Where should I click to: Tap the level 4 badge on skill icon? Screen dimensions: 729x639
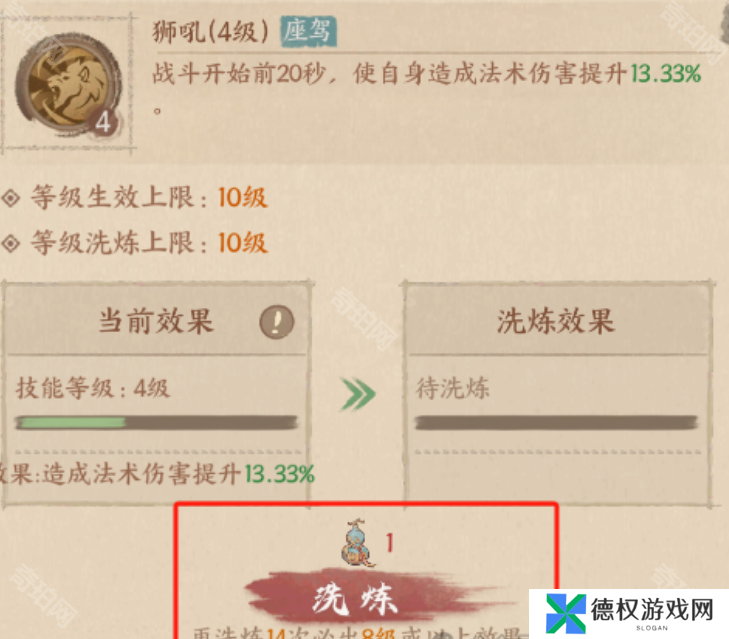pyautogui.click(x=103, y=122)
